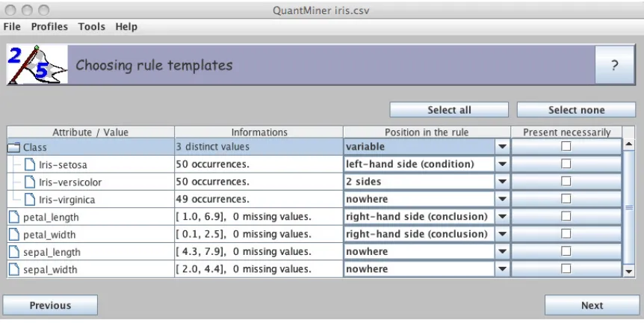Enable Present necessarily for petal_length

566,216
